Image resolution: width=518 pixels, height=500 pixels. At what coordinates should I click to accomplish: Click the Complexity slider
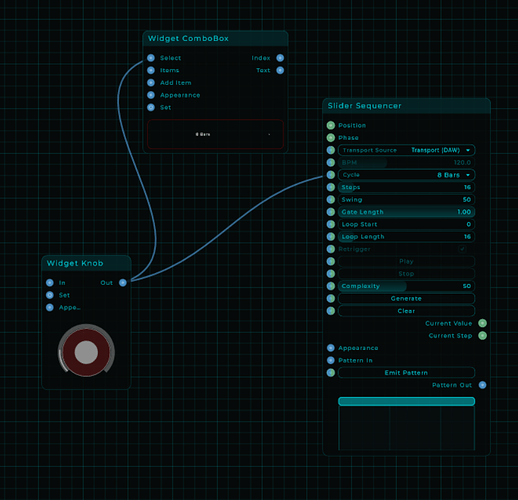point(406,286)
